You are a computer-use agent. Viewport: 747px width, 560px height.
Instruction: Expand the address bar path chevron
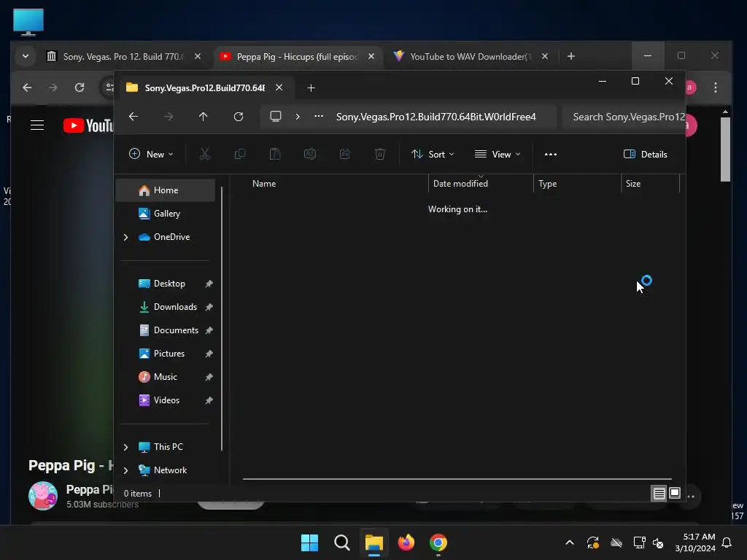click(298, 117)
